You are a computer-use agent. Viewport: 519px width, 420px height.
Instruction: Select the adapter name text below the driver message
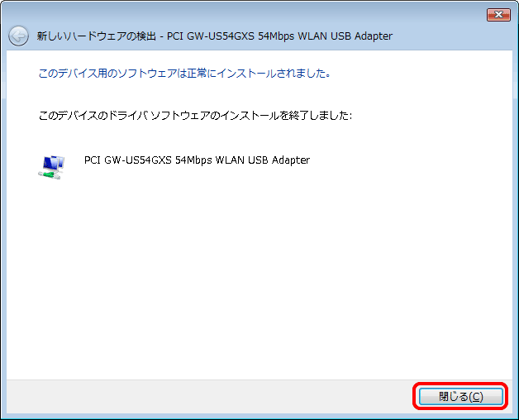pos(197,160)
